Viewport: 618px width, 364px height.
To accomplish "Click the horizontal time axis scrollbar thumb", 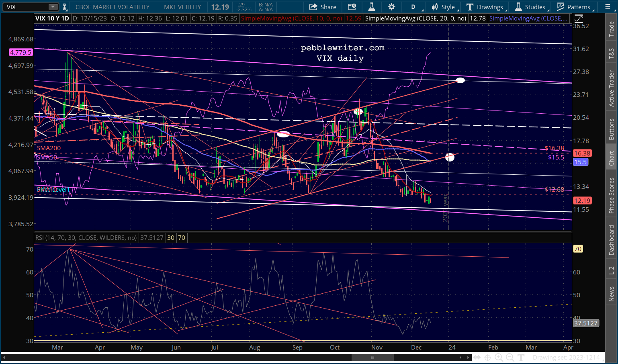I will point(372,357).
